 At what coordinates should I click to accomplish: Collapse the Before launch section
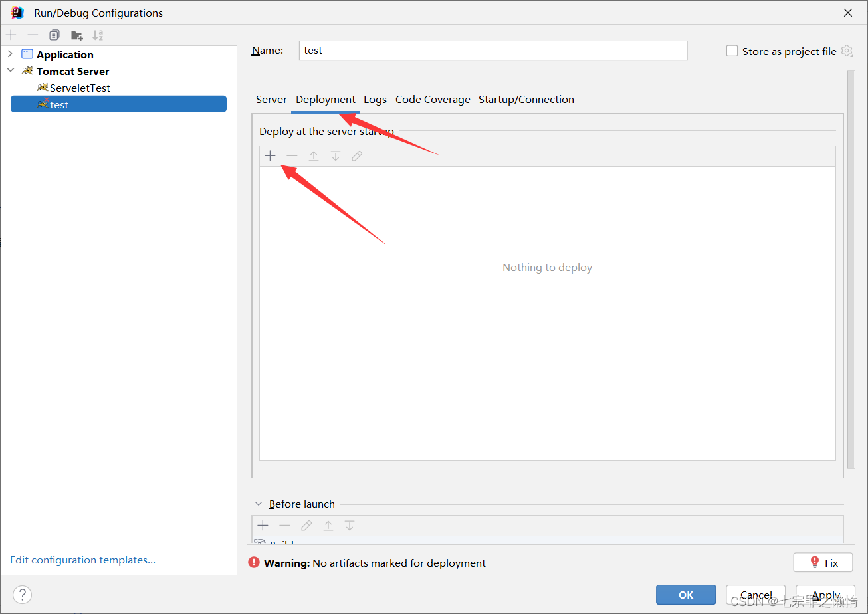click(x=259, y=504)
